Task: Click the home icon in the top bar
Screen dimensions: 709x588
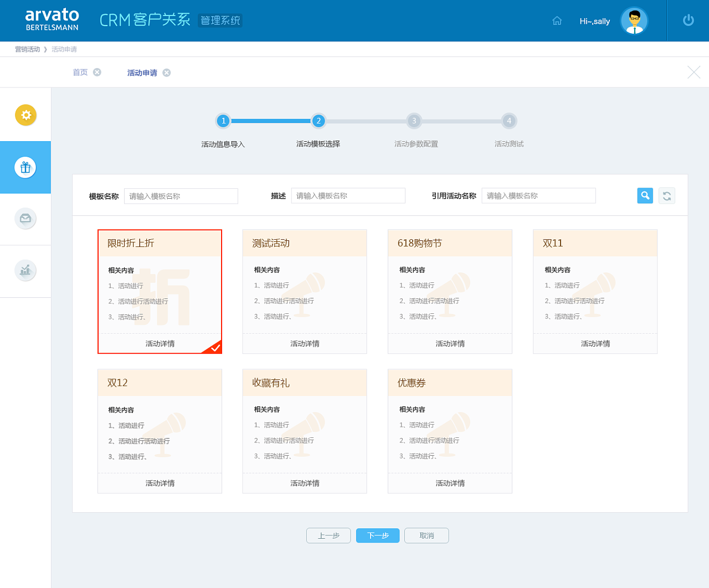Action: pyautogui.click(x=557, y=20)
